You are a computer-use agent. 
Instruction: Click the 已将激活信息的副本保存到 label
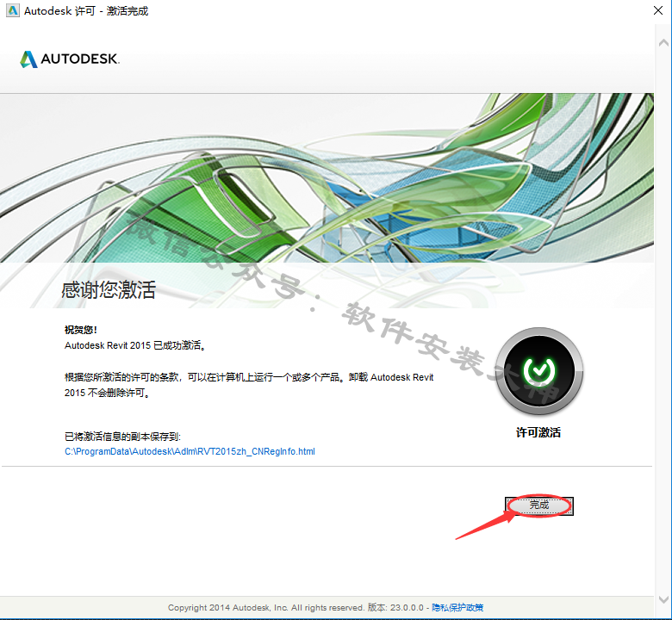click(x=122, y=437)
